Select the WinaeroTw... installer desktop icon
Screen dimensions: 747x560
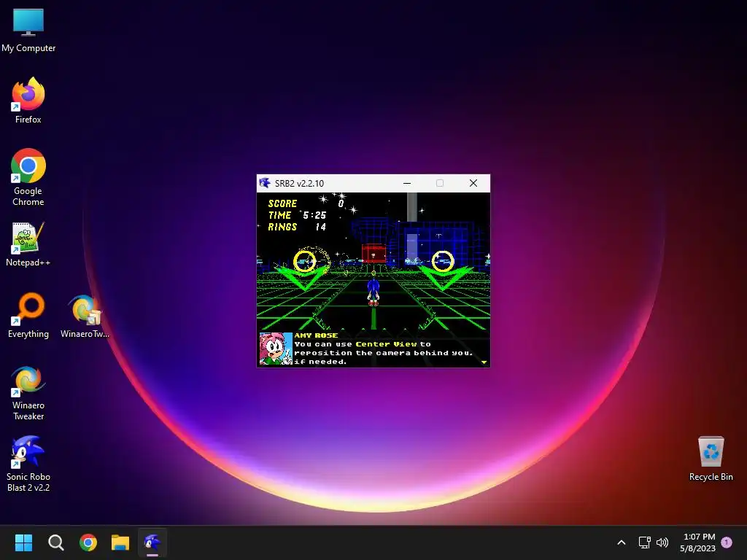tap(85, 315)
